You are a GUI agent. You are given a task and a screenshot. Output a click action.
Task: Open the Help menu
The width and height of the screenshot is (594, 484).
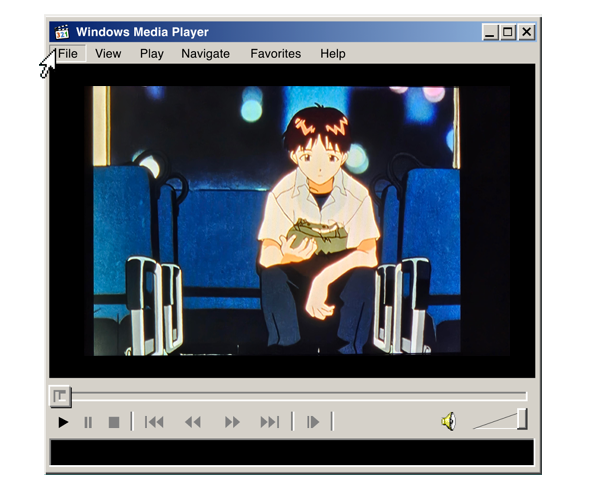click(333, 53)
